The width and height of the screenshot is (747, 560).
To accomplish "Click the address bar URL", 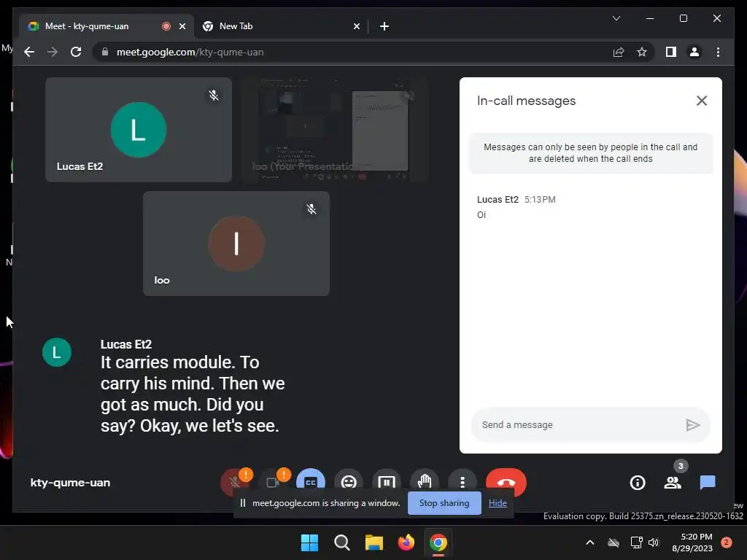I will pyautogui.click(x=190, y=52).
